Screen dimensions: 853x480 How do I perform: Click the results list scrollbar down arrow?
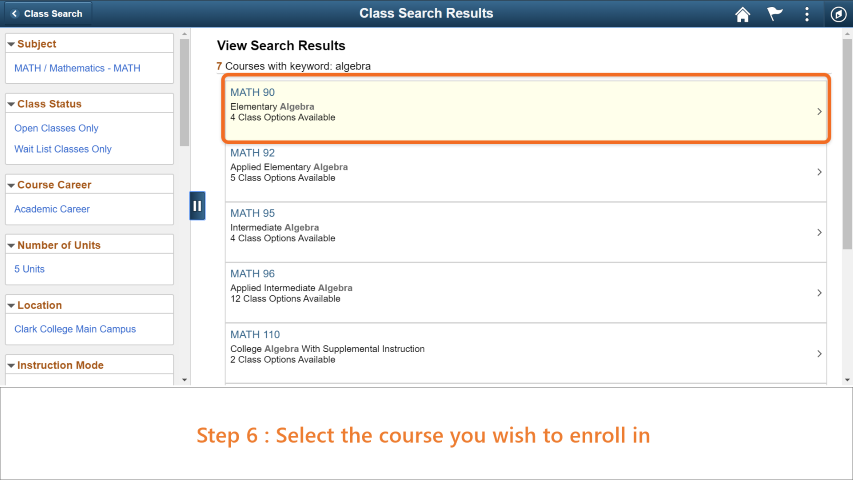tap(847, 380)
